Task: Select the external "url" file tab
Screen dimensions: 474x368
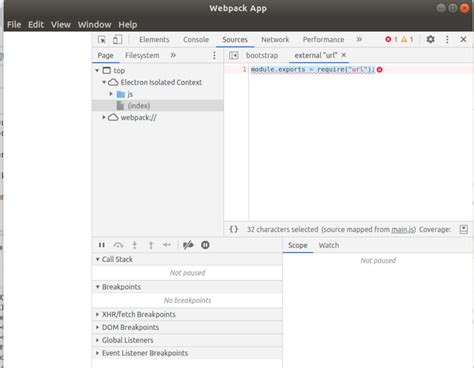Action: coord(316,55)
